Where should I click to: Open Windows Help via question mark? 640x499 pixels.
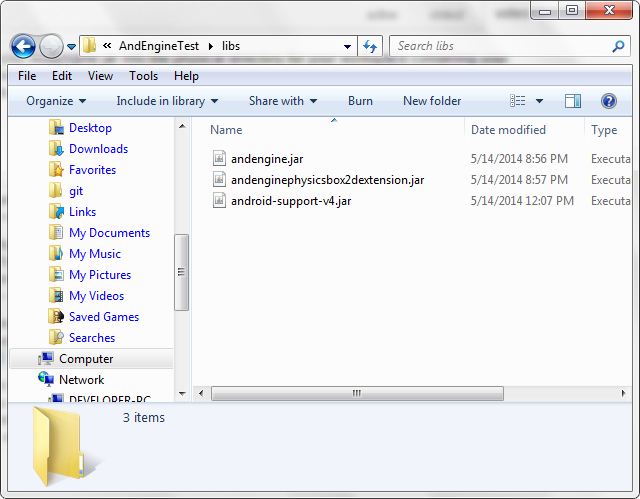tap(609, 101)
